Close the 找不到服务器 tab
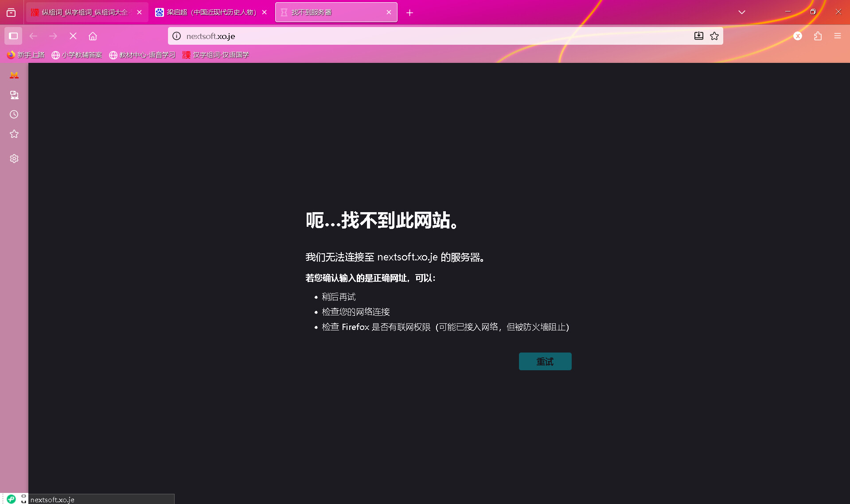The width and height of the screenshot is (850, 504). [389, 12]
